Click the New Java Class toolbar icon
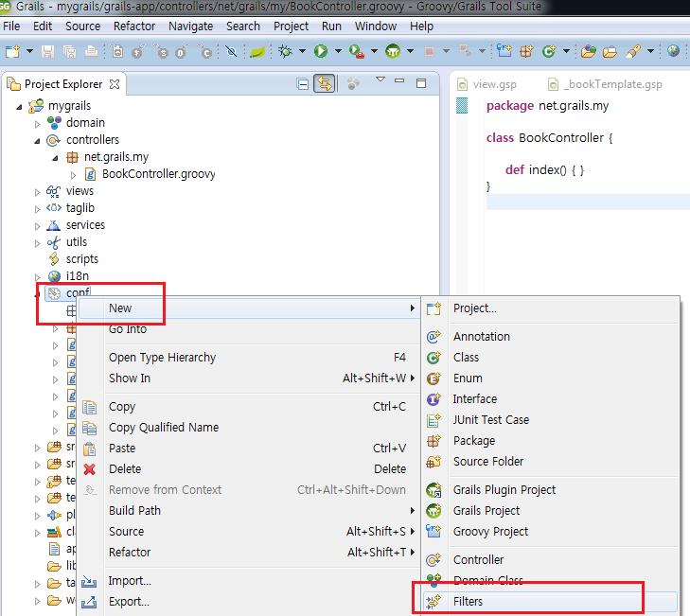The width and height of the screenshot is (690, 616). coord(549,51)
